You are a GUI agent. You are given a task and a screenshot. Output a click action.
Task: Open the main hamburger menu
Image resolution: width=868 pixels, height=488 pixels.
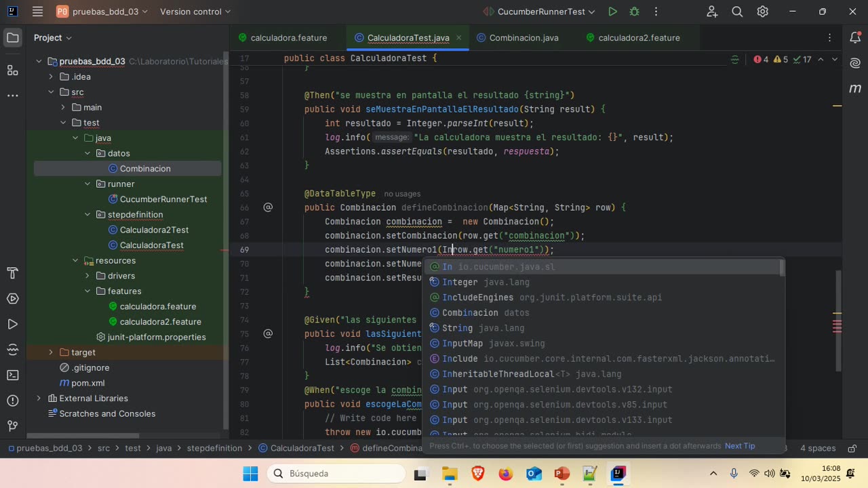coord(37,12)
